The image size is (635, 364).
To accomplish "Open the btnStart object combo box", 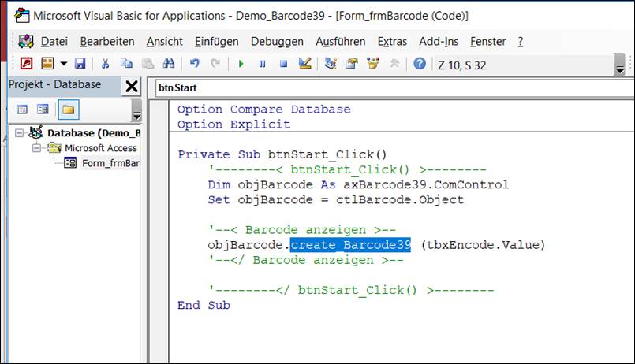I will [x=395, y=87].
